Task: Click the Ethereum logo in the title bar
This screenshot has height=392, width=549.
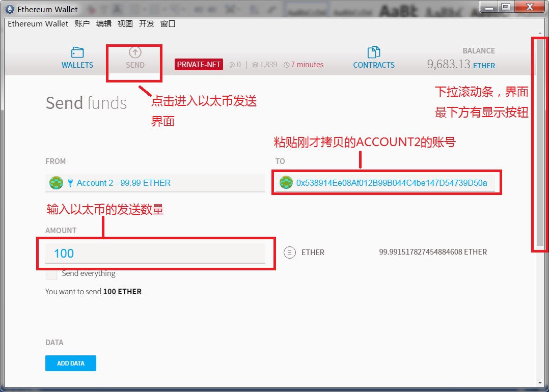Action: pyautogui.click(x=11, y=9)
